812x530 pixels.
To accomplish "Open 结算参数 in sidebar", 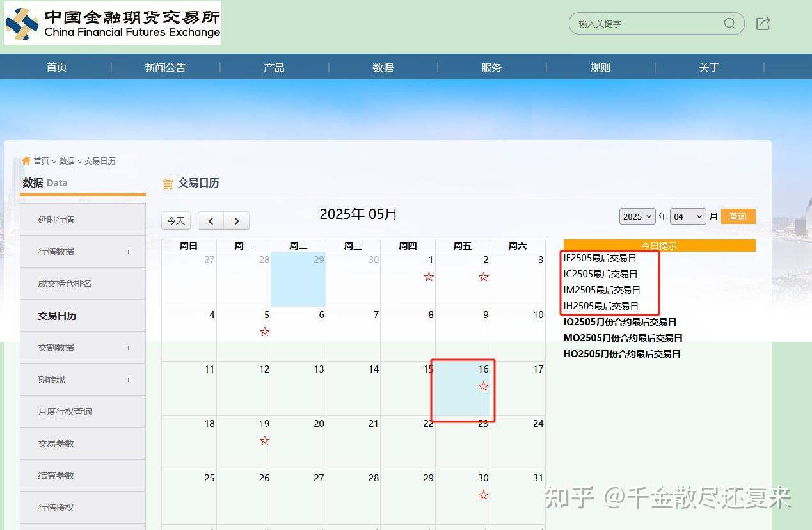I will point(83,476).
